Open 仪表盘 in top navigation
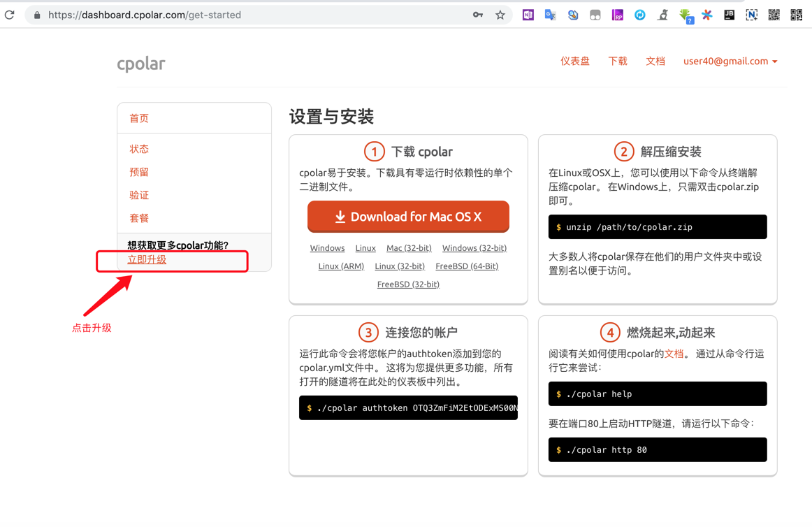This screenshot has height=527, width=812. click(x=575, y=61)
